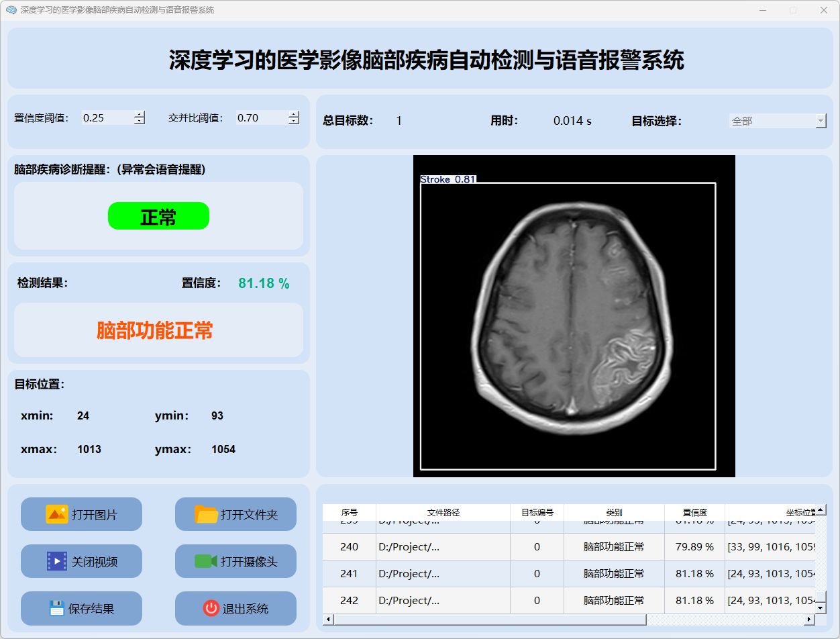The height and width of the screenshot is (639, 840).
Task: Click file path cell in row 242
Action: 443,601
